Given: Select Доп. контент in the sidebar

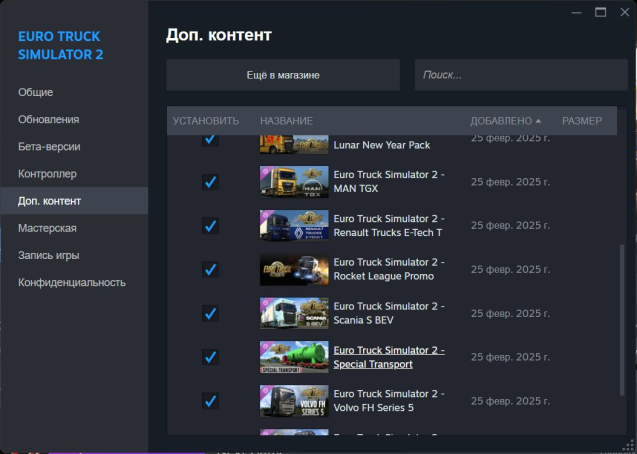Looking at the screenshot, I should tap(74, 201).
